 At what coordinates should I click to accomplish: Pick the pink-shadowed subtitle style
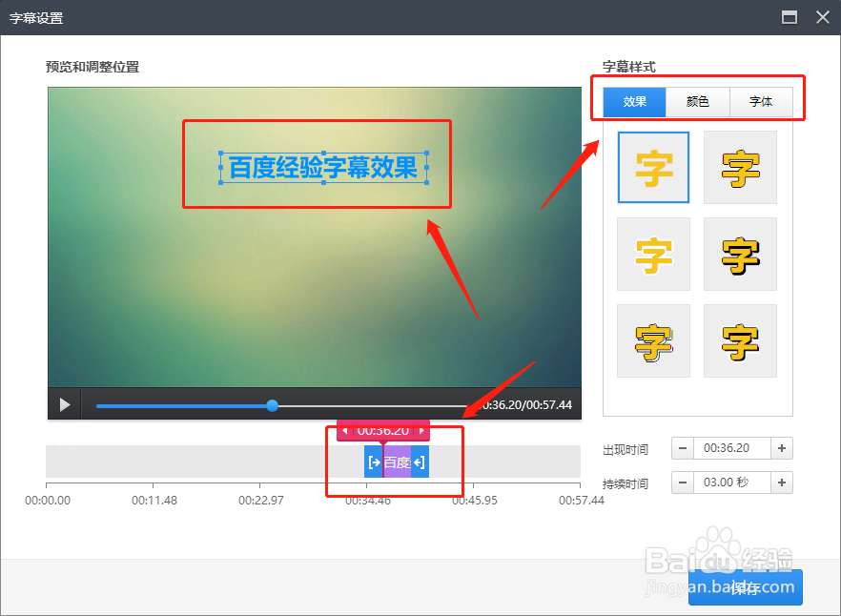pos(653,340)
